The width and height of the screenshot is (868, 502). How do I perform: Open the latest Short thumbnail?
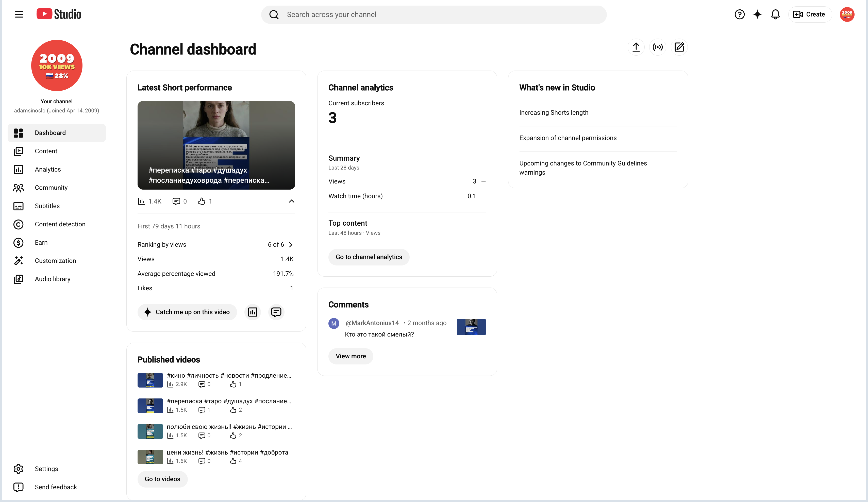[216, 145]
